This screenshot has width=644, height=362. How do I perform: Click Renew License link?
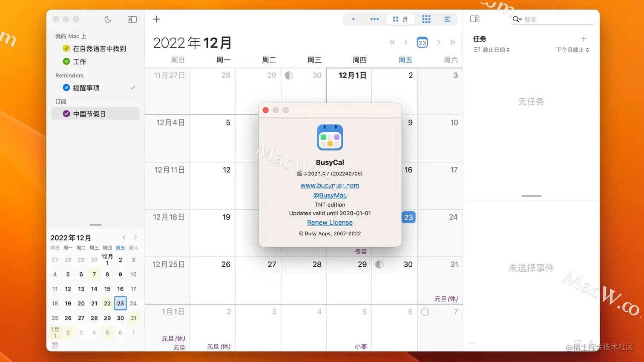pyautogui.click(x=330, y=222)
